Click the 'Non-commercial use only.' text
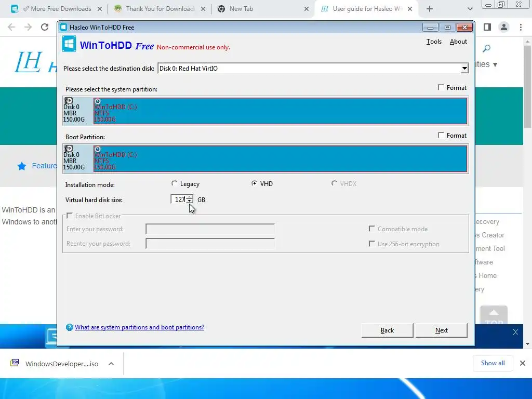This screenshot has width=532, height=399. pos(193,47)
